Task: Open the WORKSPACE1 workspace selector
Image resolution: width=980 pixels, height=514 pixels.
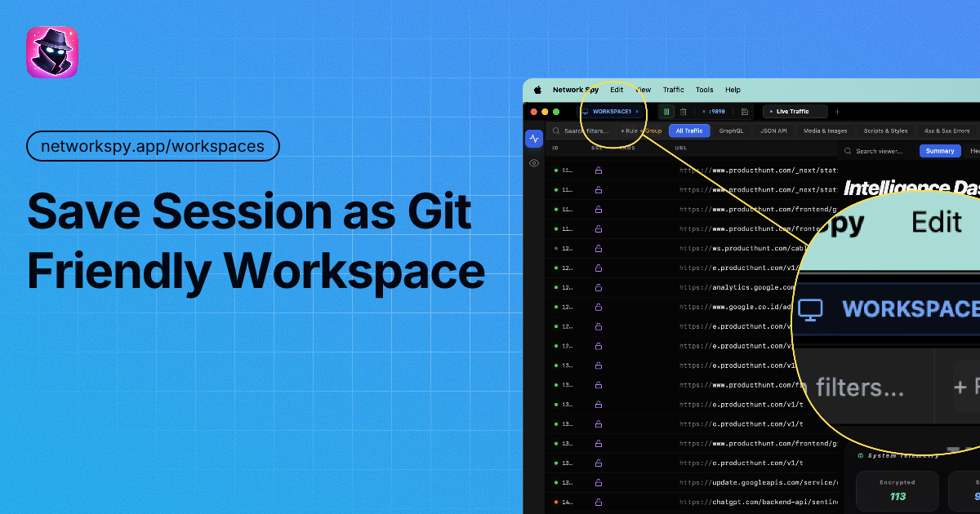Action: click(611, 112)
